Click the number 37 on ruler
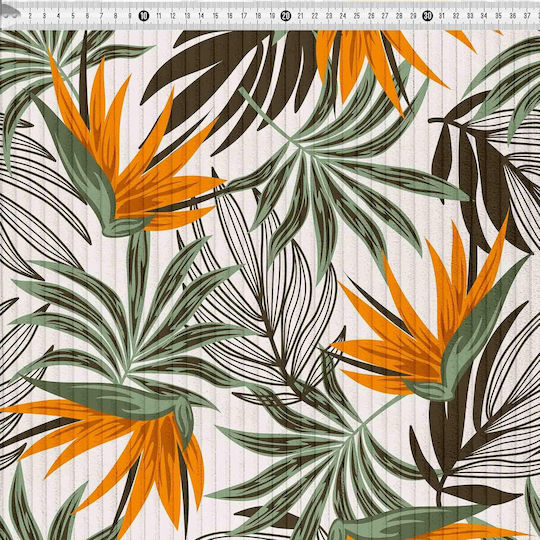The height and width of the screenshot is (540, 540). tap(527, 16)
